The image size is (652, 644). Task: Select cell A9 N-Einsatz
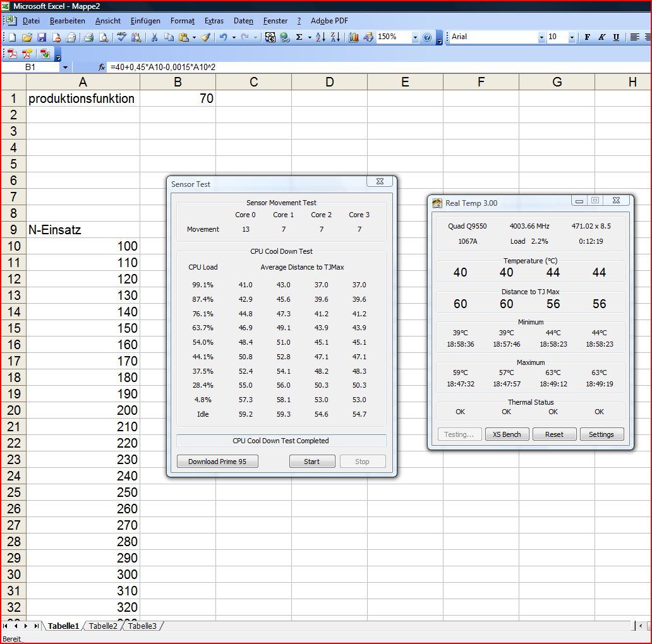coord(83,230)
